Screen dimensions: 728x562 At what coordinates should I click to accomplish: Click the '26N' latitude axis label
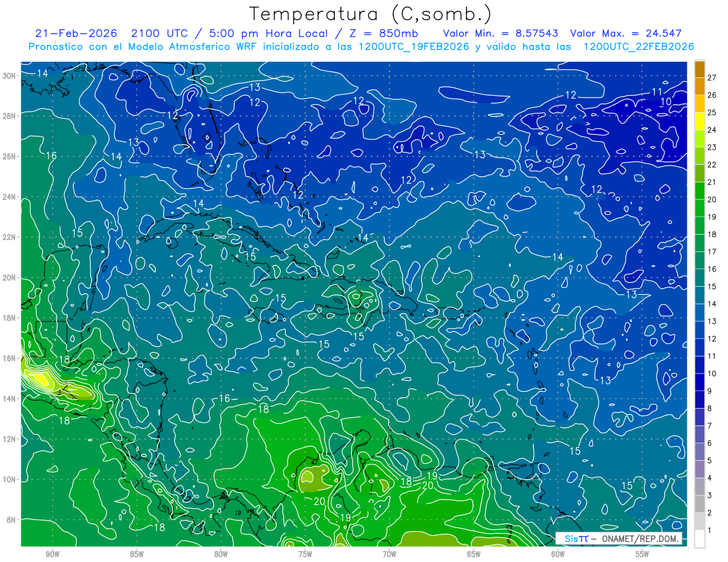click(8, 156)
